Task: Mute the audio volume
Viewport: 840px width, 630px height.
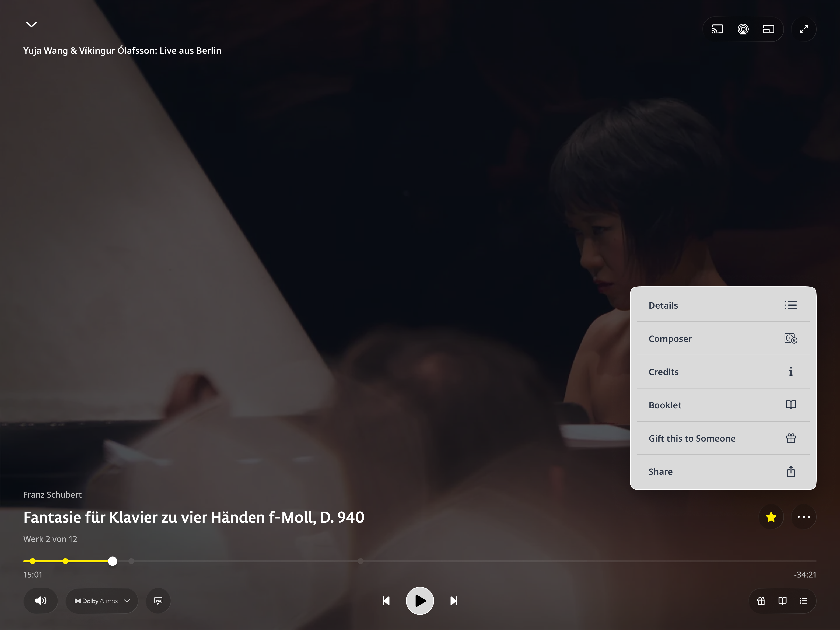Action: click(41, 601)
